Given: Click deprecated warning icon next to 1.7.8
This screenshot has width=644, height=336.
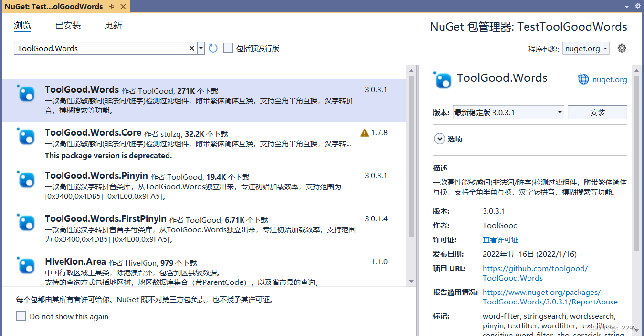Looking at the screenshot, I should [x=365, y=133].
